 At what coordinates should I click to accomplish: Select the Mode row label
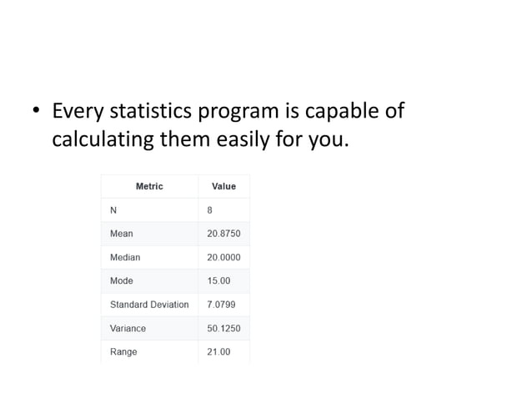point(122,280)
